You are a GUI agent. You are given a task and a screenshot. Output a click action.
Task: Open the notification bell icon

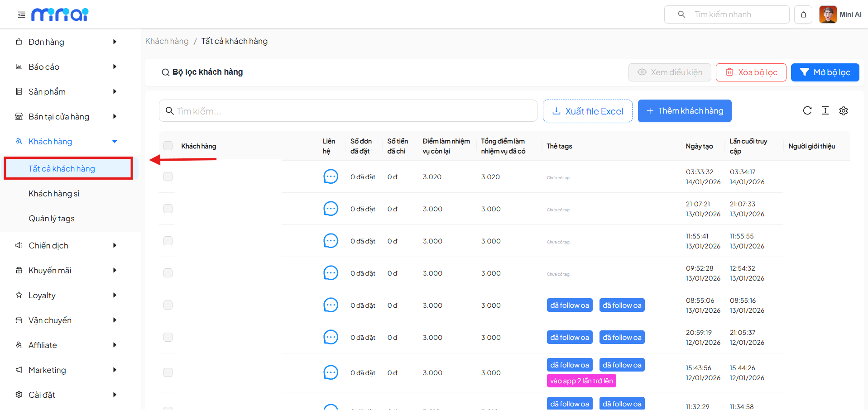point(803,14)
